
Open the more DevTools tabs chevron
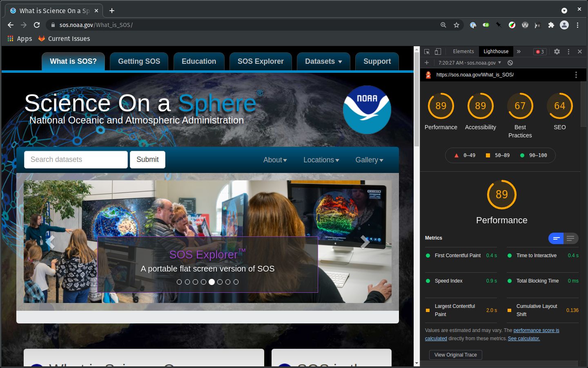click(519, 52)
